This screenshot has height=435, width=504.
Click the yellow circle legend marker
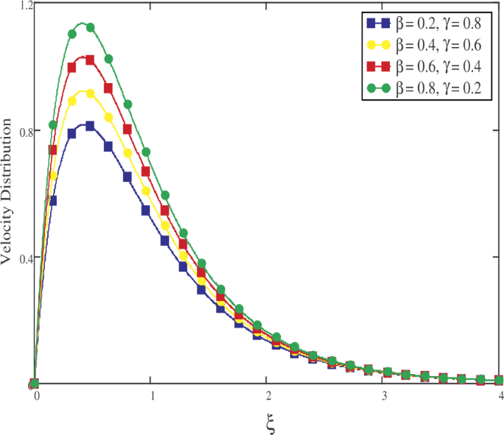point(379,45)
